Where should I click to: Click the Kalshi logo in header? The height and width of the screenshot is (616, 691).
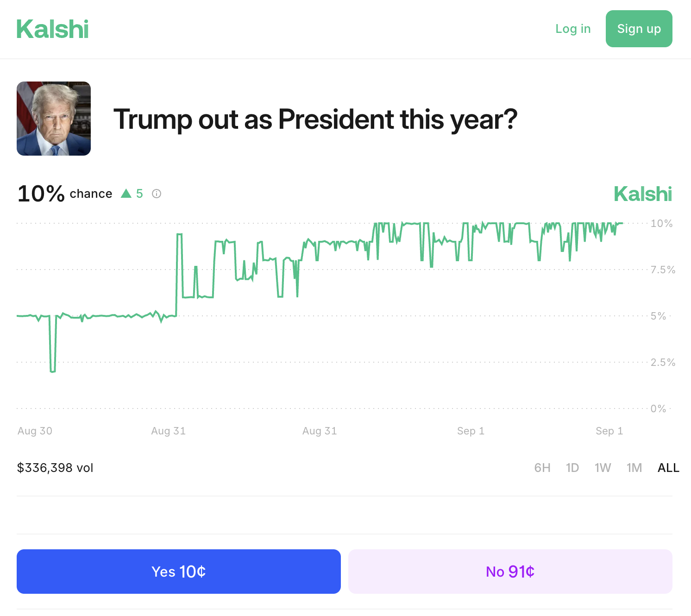coord(52,29)
